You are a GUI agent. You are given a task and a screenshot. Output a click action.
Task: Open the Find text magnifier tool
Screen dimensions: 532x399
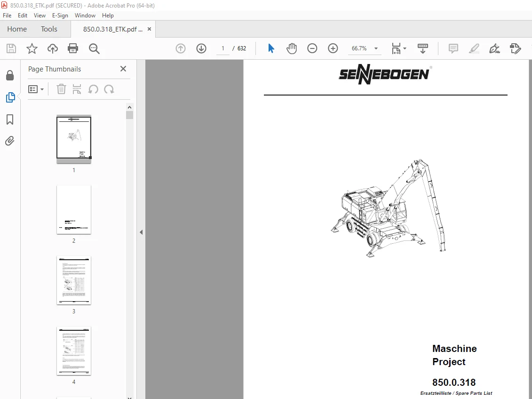(94, 48)
